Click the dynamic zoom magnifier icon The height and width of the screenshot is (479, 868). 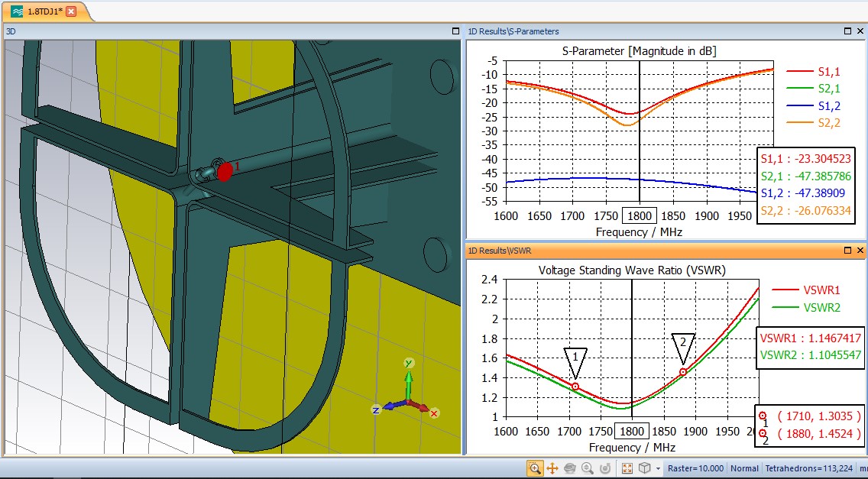click(x=588, y=468)
